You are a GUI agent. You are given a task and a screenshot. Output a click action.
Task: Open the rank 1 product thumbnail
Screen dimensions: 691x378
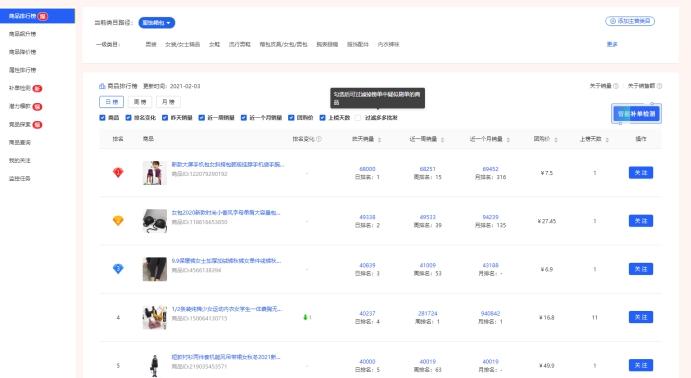155,173
